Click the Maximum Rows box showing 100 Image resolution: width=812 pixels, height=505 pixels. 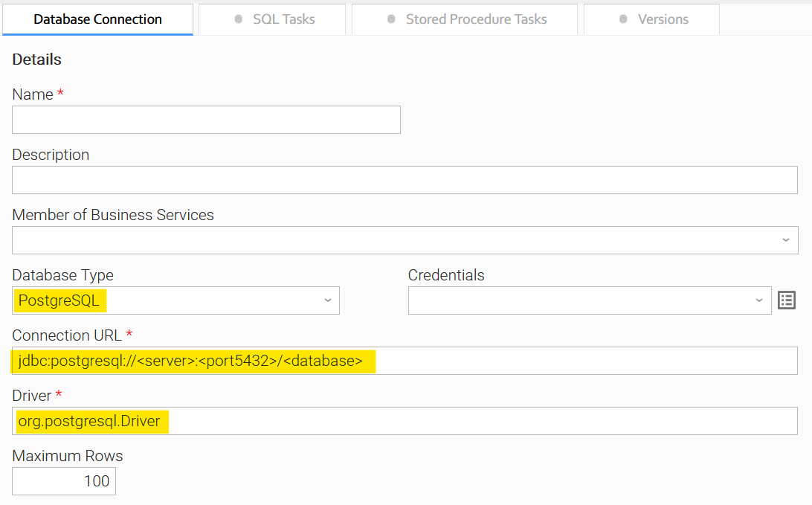[64, 481]
